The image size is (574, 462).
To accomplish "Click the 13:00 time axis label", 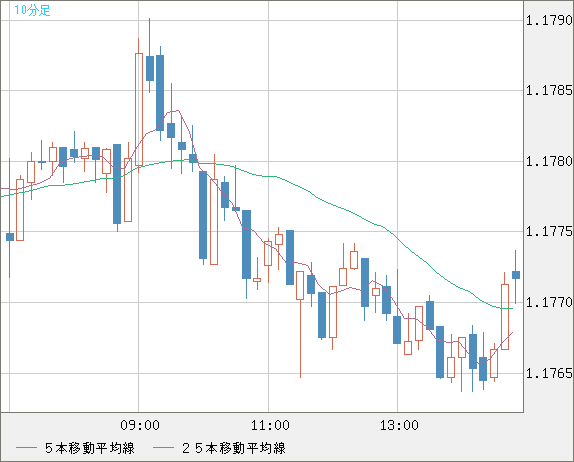I will 399,425.
